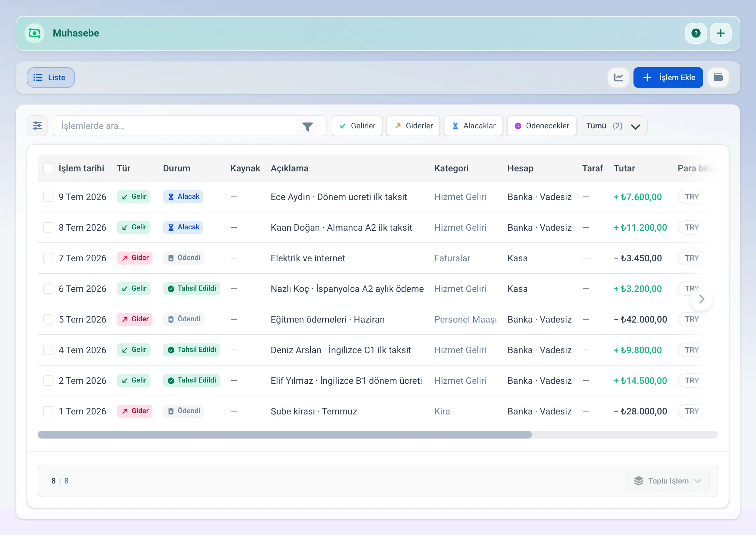Open the wallet accounts icon
Viewport: 756px width, 535px height.
pyautogui.click(x=718, y=78)
